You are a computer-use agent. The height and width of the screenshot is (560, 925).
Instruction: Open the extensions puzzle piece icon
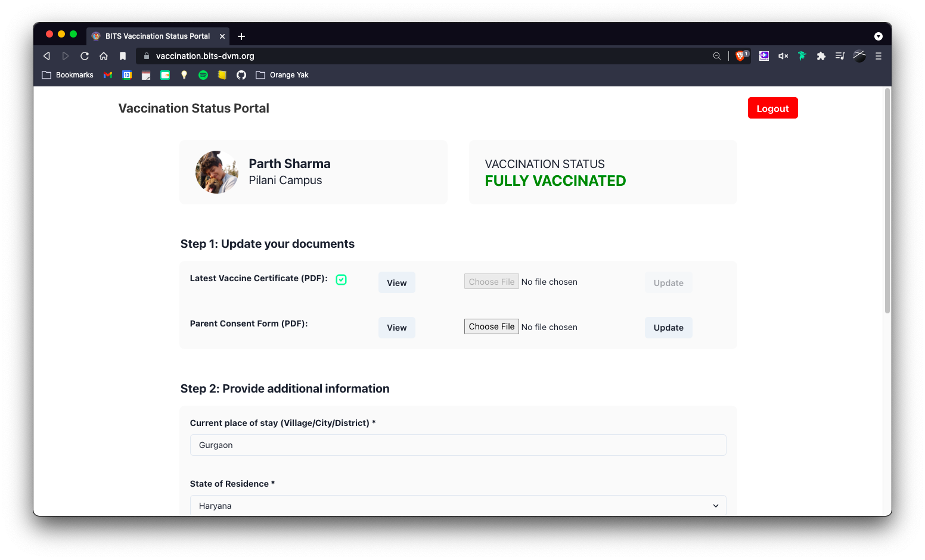point(821,56)
